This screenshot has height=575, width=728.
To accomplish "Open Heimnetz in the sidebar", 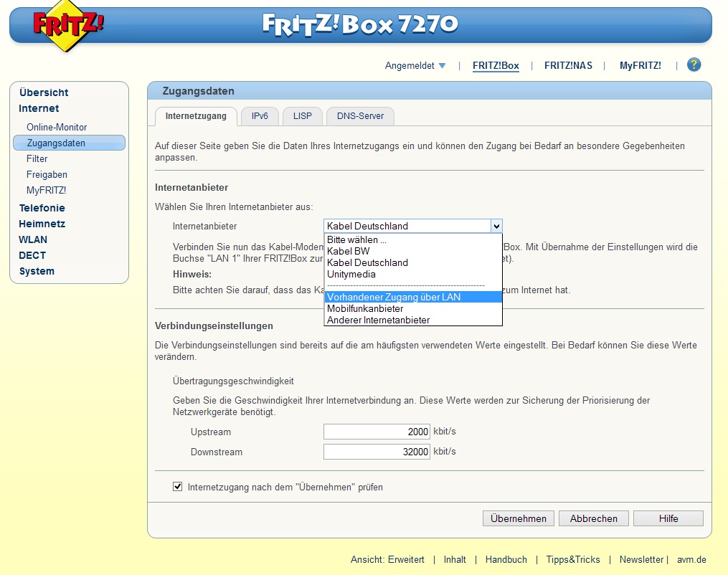I will pyautogui.click(x=42, y=224).
